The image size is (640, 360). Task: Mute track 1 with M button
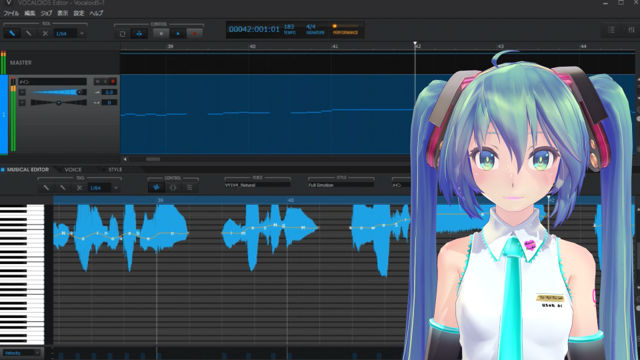pos(97,82)
